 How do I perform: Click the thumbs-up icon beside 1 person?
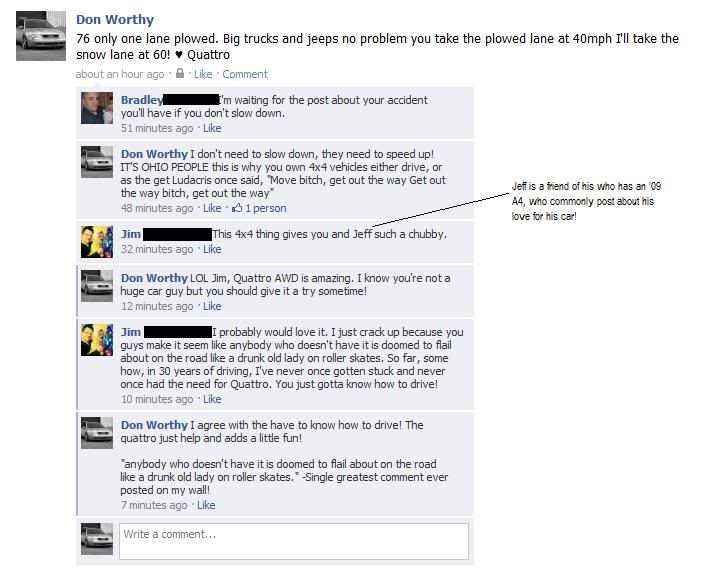pos(237,208)
